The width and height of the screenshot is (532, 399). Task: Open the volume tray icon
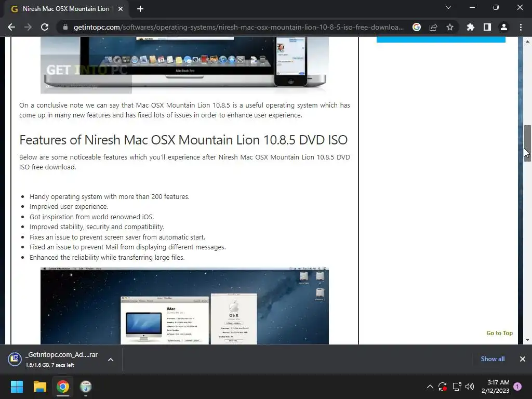coord(470,387)
